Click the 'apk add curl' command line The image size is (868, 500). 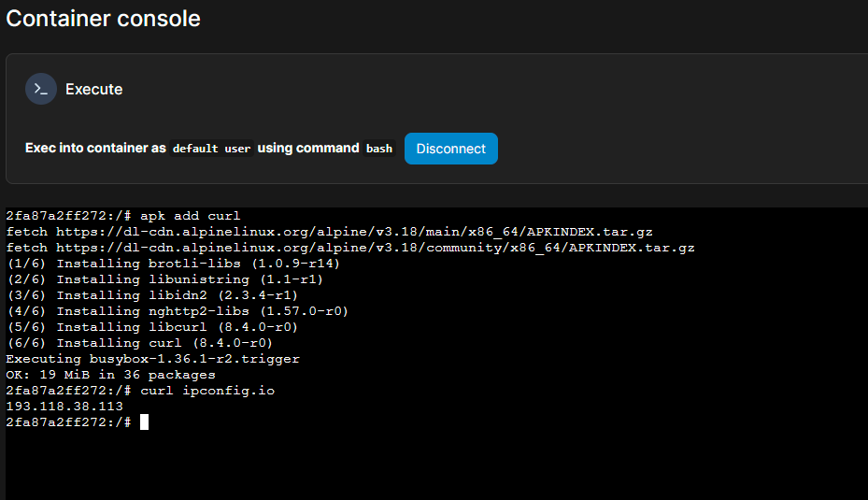[x=123, y=216]
